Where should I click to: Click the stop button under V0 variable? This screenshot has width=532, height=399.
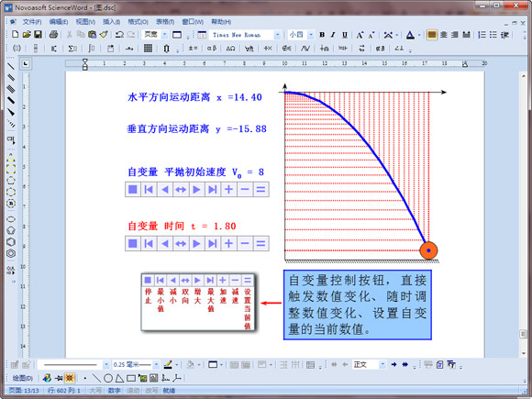[x=133, y=189]
